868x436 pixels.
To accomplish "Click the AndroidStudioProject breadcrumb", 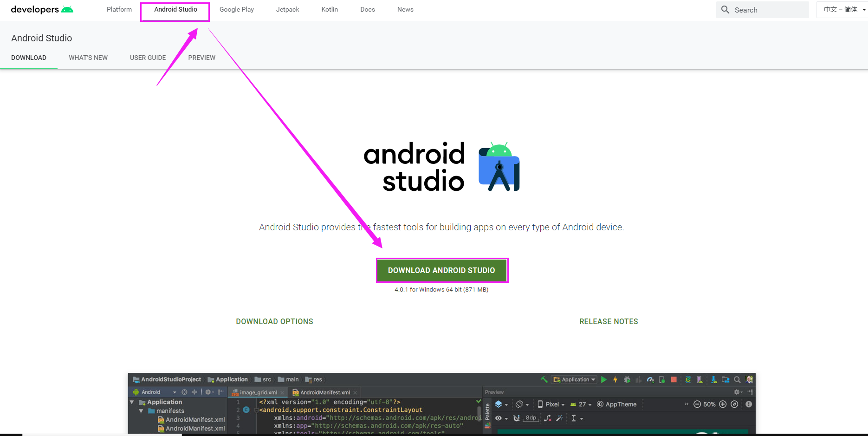I will pos(167,379).
